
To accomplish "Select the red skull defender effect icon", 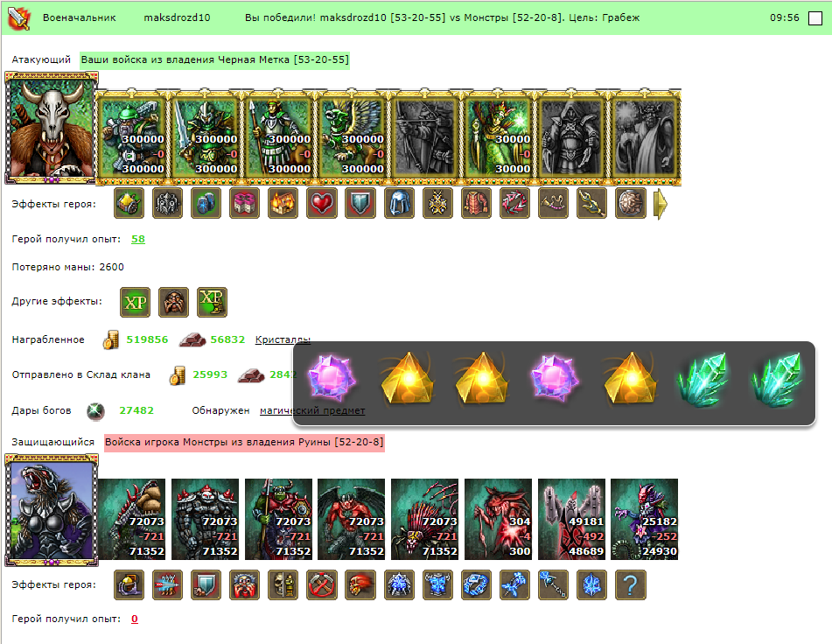I will (x=360, y=585).
